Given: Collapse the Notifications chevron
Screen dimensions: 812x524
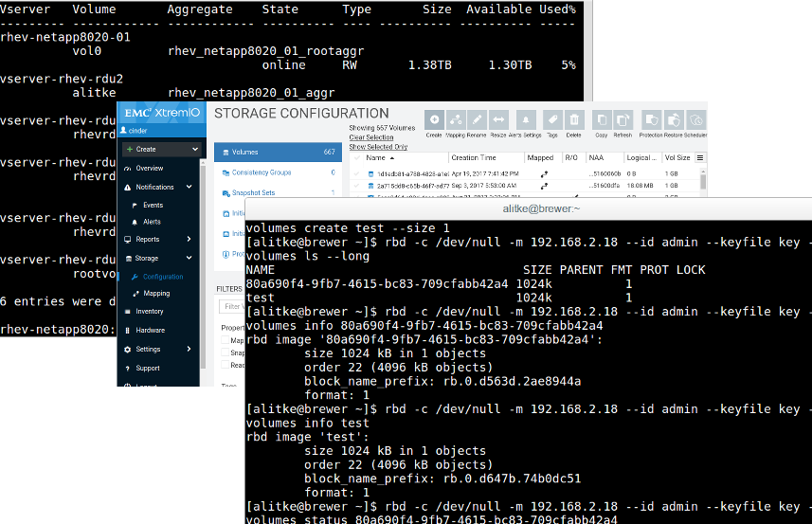Looking at the screenshot, I should point(189,187).
